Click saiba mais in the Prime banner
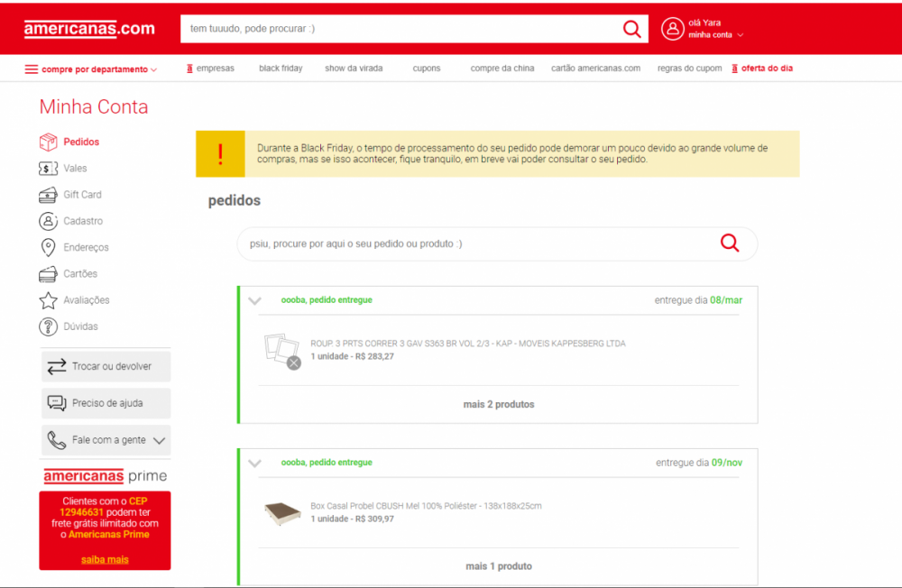902x588 pixels. click(105, 560)
